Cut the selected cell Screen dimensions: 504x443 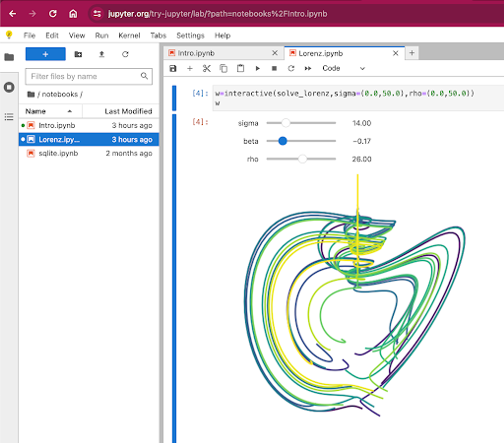click(x=206, y=68)
